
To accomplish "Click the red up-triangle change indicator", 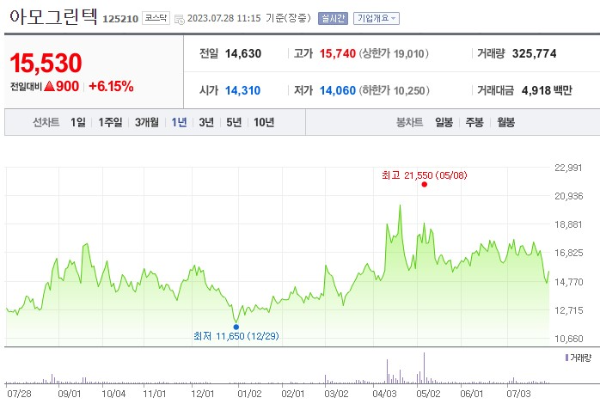I will (x=49, y=86).
